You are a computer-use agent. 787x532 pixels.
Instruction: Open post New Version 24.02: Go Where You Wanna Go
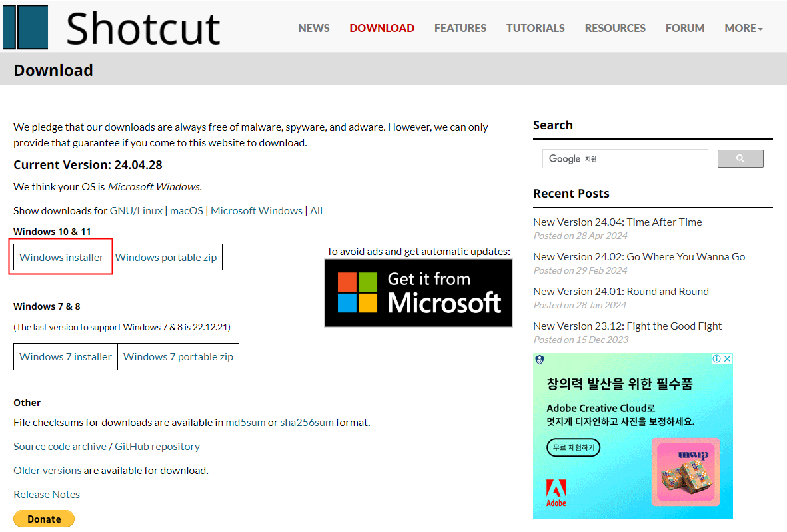[639, 257]
